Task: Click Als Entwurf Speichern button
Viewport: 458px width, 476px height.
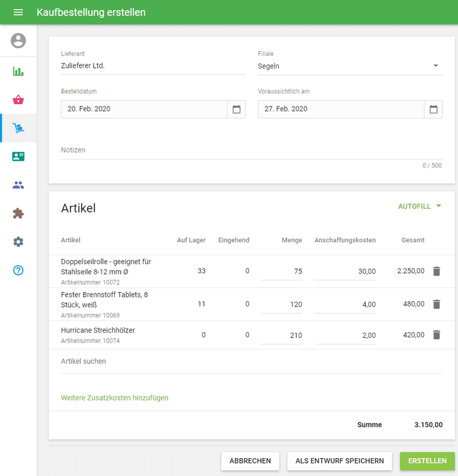Action: [x=340, y=461]
